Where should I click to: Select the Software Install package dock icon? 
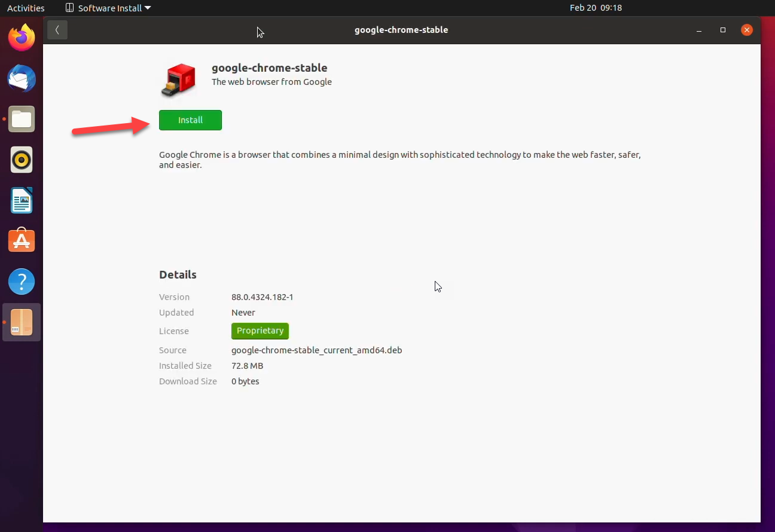click(x=22, y=322)
